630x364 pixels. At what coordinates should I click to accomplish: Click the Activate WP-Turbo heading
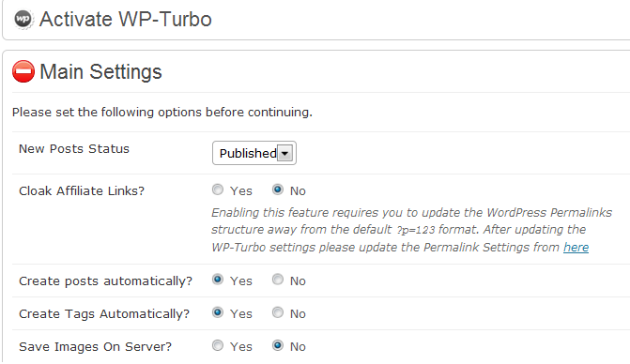(x=126, y=20)
